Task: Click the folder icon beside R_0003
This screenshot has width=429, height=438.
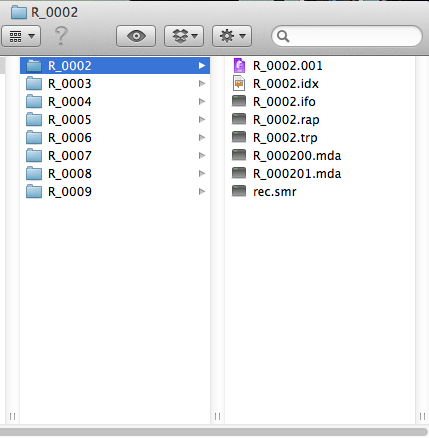Action: (34, 84)
